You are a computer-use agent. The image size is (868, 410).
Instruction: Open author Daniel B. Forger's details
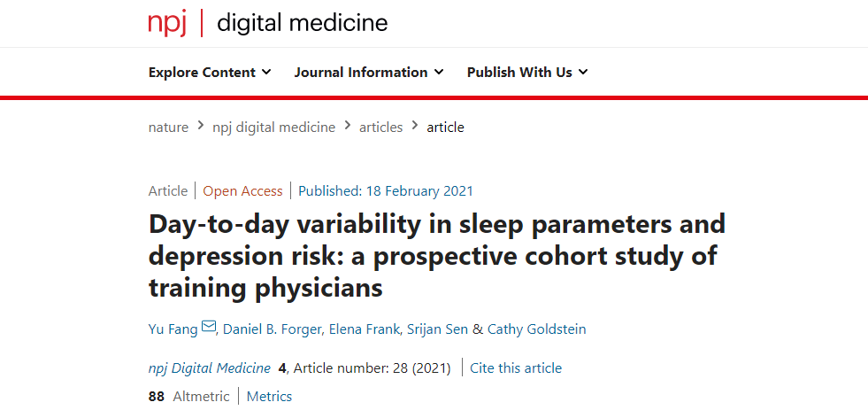click(271, 329)
